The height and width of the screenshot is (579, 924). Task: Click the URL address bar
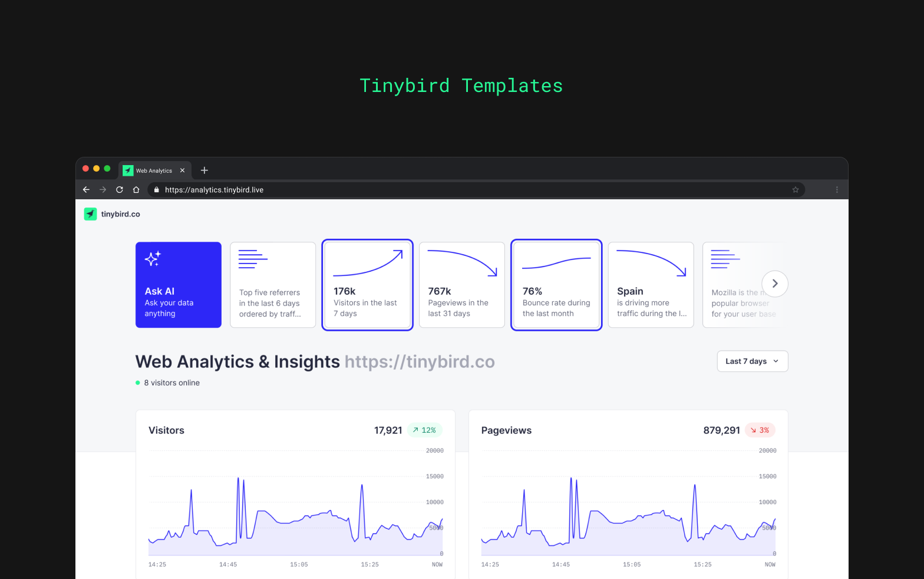(476, 190)
